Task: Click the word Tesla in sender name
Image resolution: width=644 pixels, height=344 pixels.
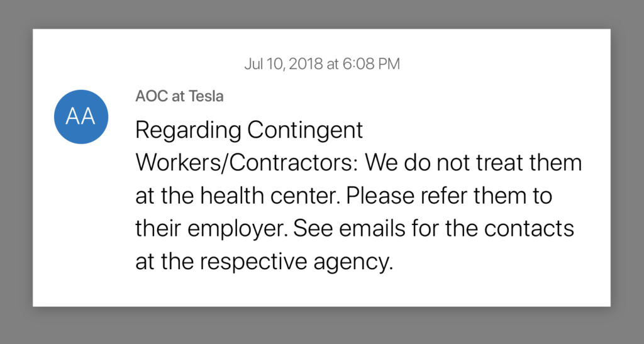Action: pos(206,96)
